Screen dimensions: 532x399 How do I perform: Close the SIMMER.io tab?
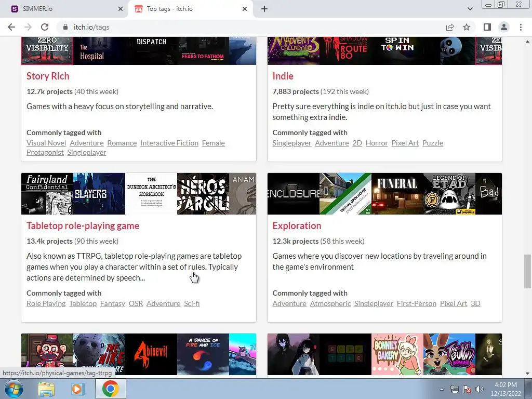point(121,9)
